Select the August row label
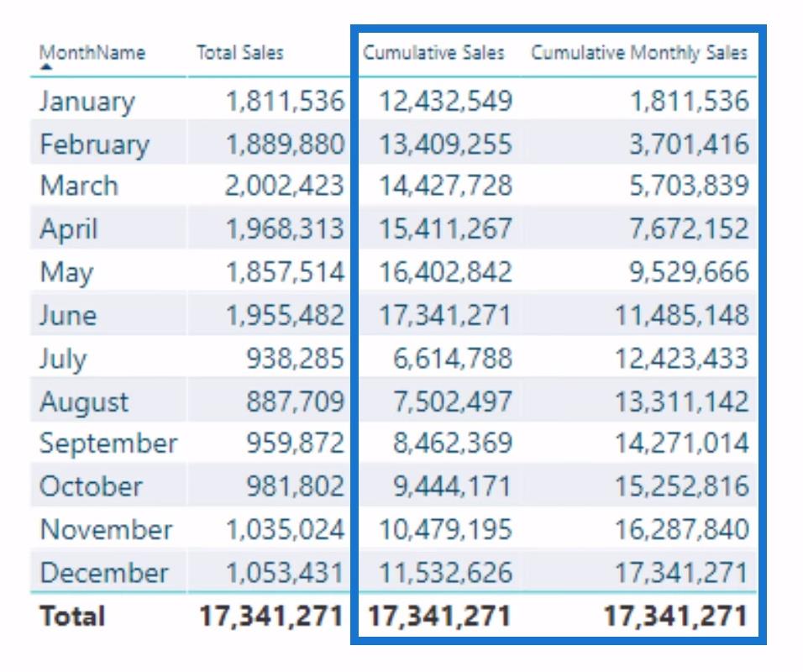Screen dimensions: 803x672 (85, 402)
